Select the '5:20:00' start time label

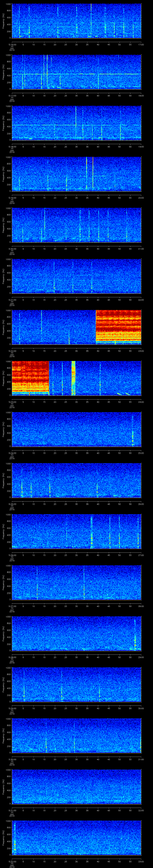click(x=12, y=249)
